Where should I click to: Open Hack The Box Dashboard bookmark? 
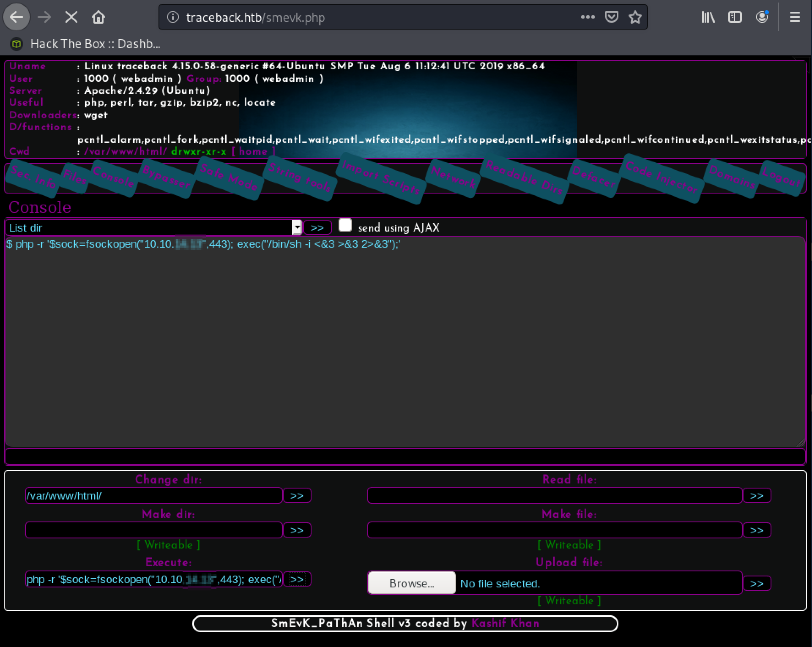point(86,44)
